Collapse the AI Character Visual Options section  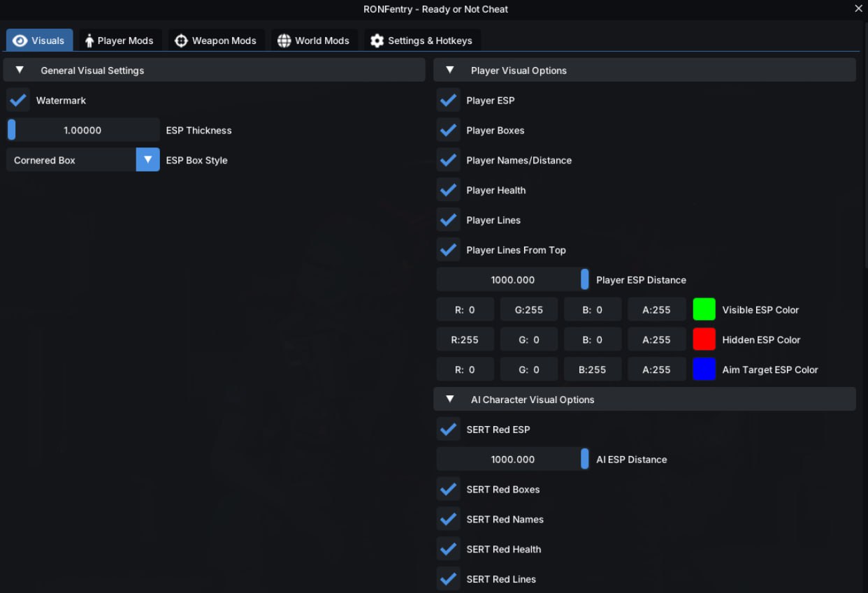[x=450, y=400]
